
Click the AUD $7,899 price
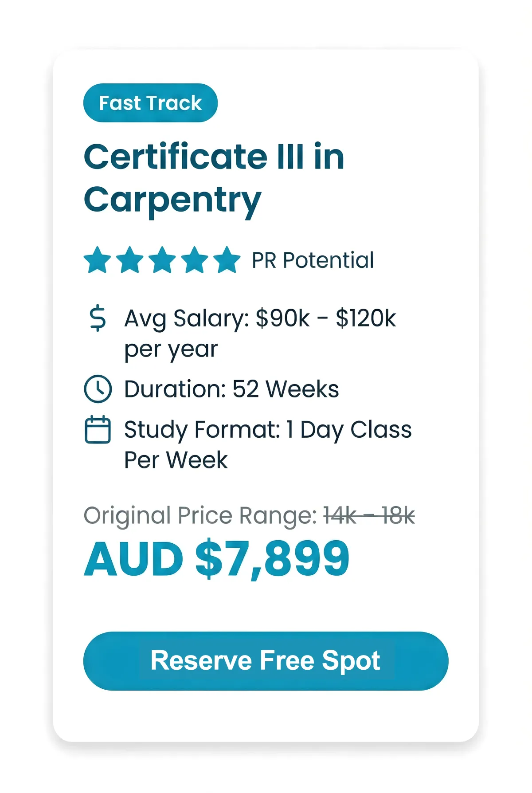pyautogui.click(x=217, y=559)
